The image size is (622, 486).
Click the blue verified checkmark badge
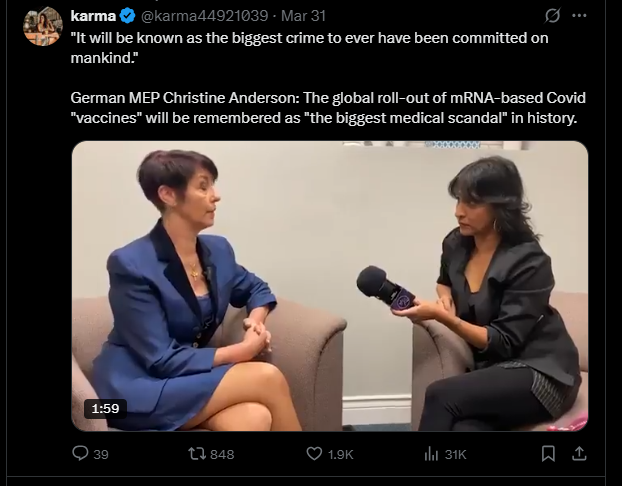[128, 16]
